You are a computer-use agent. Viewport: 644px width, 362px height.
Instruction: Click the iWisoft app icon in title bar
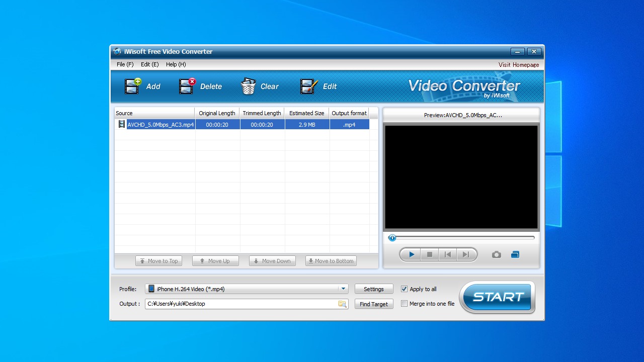click(x=117, y=51)
